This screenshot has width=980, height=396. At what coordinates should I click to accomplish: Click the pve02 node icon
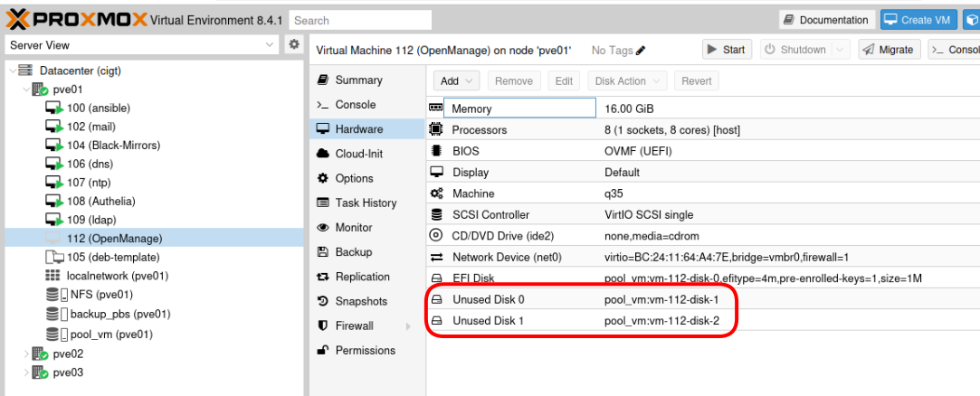point(40,354)
